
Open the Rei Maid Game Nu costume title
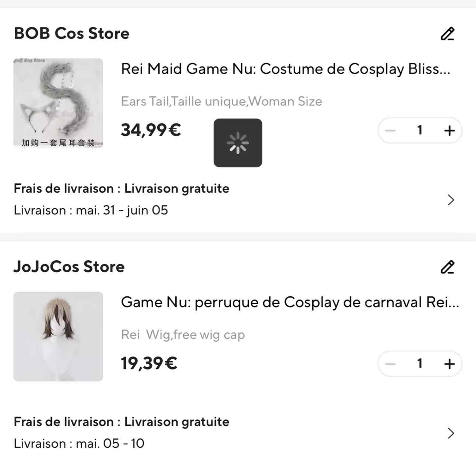pos(285,69)
